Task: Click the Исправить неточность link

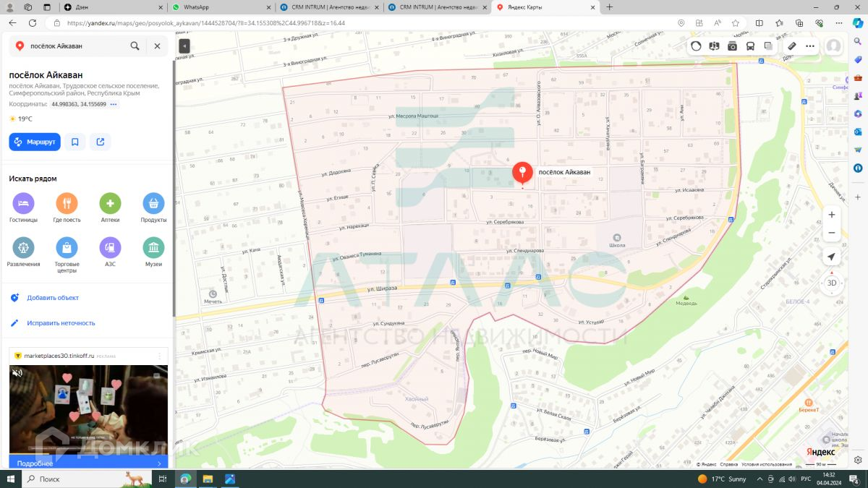Action: 61,323
